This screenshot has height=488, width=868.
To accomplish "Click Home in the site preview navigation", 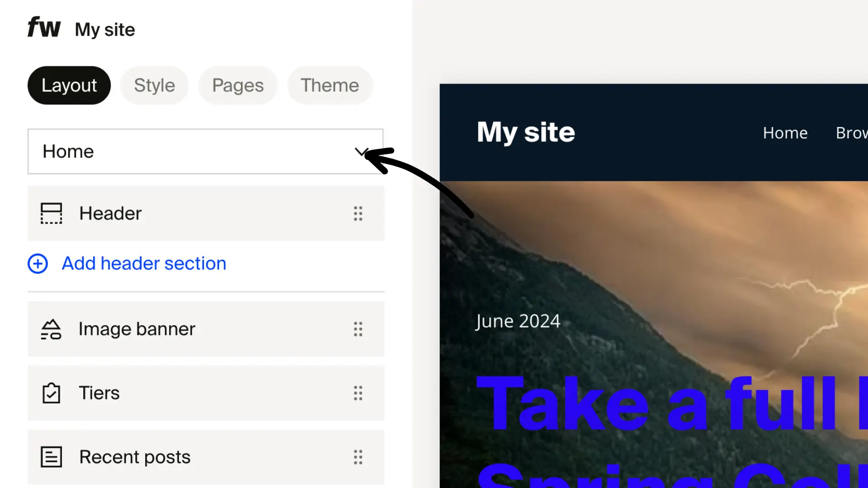I will coord(785,132).
